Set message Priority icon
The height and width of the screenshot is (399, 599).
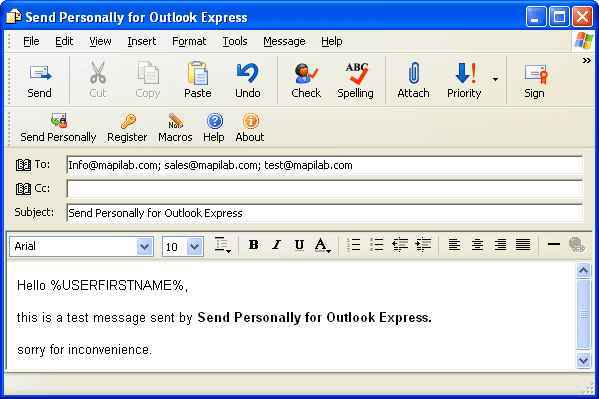point(465,73)
